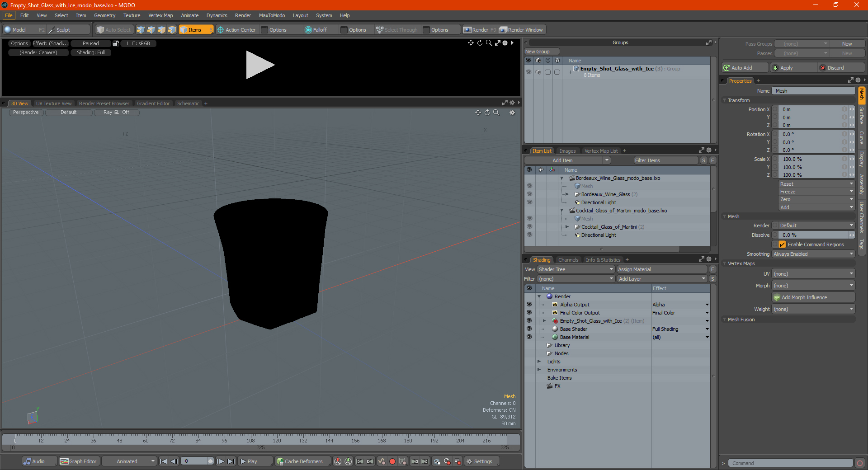Click the Sculpt mode button
The height and width of the screenshot is (470, 868).
[x=68, y=30]
